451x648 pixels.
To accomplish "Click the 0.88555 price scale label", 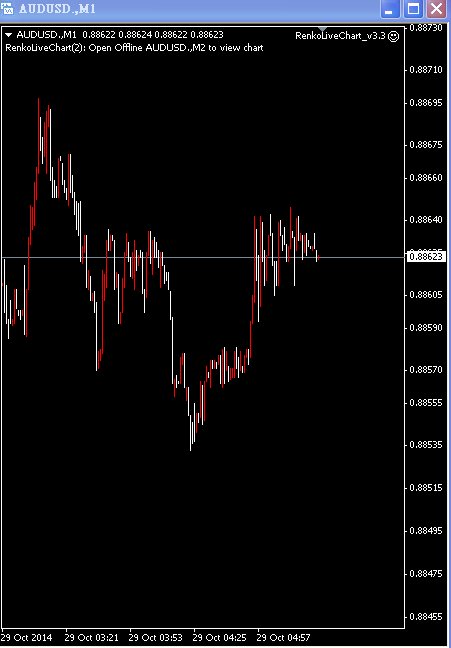I will [x=426, y=403].
